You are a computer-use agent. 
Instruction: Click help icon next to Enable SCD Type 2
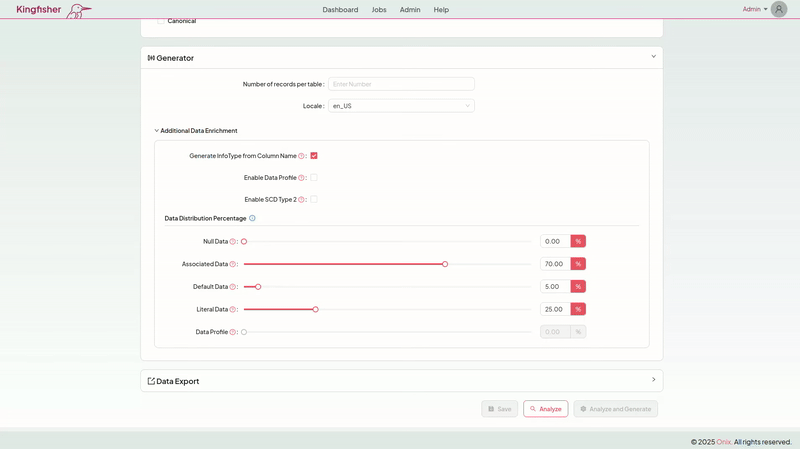click(301, 200)
